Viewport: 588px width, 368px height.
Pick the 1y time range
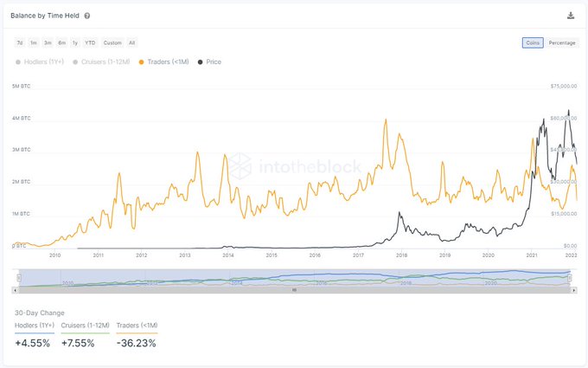coord(74,42)
